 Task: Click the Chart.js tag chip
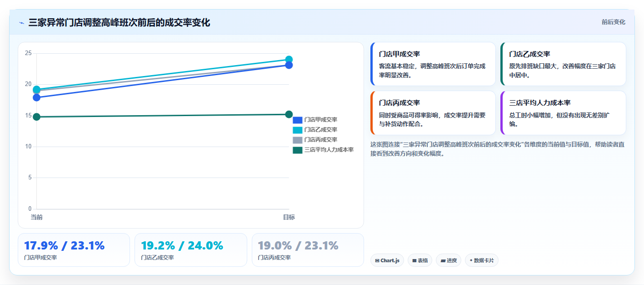[x=387, y=260]
